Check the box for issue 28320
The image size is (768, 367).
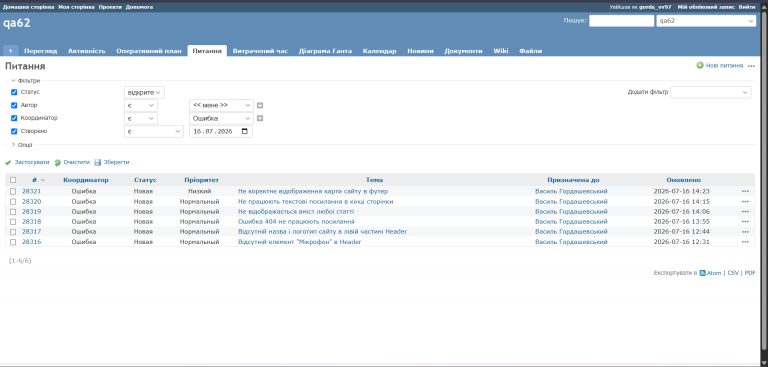click(13, 201)
